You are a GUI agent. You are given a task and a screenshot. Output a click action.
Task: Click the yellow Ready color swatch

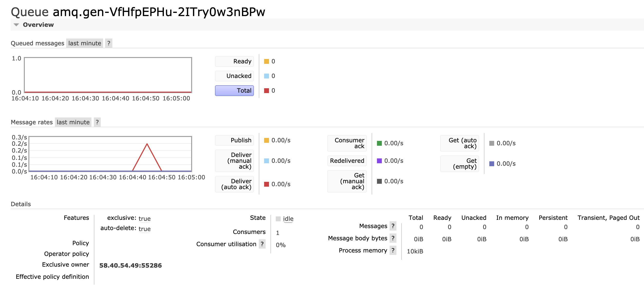(267, 61)
